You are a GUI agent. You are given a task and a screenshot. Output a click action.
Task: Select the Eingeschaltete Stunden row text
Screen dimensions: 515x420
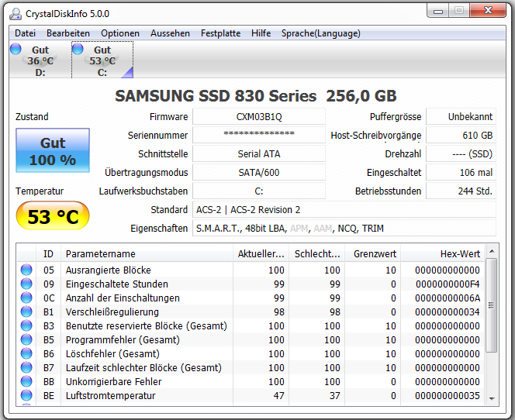pos(116,284)
